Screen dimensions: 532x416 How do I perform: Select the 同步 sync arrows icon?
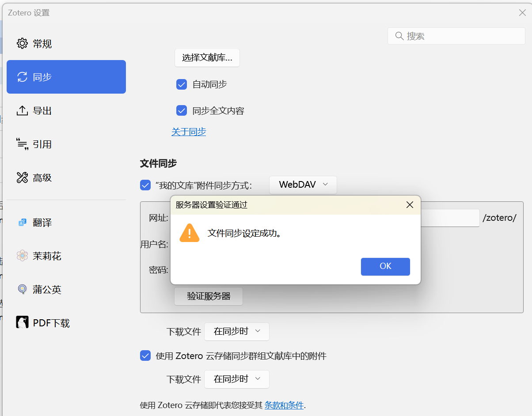click(22, 77)
